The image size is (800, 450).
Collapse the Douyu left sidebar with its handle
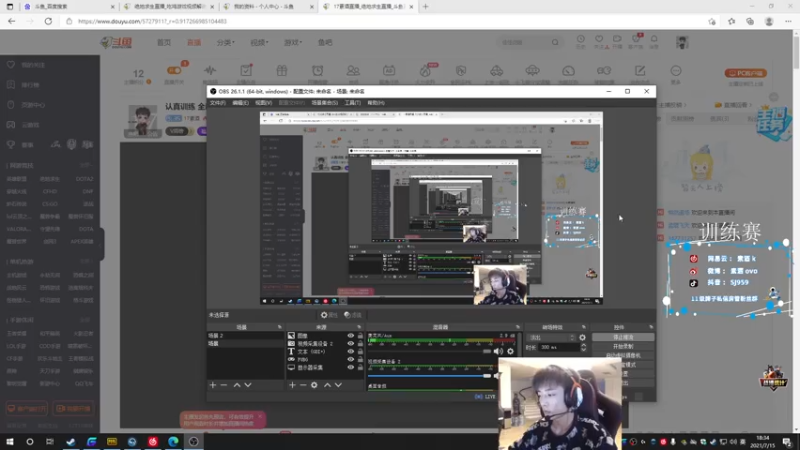[102, 244]
